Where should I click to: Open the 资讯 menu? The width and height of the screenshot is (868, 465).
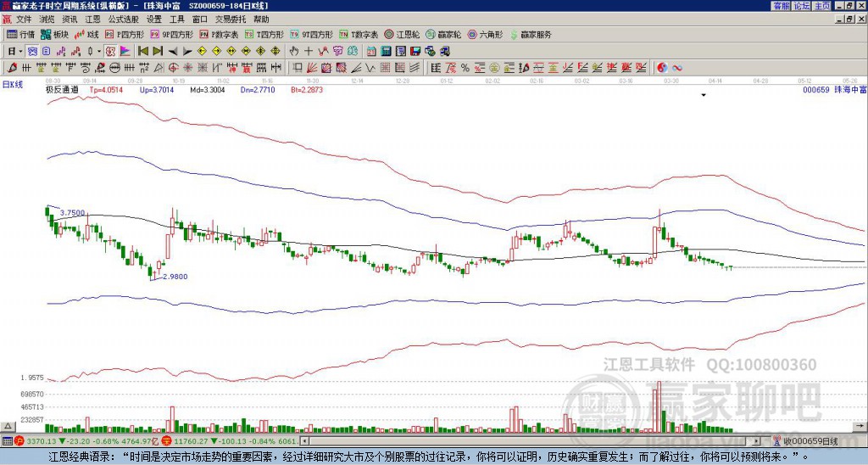[70, 20]
